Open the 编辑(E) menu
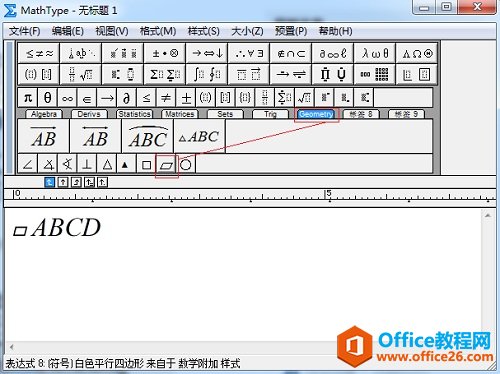The width and height of the screenshot is (500, 374). point(68,31)
